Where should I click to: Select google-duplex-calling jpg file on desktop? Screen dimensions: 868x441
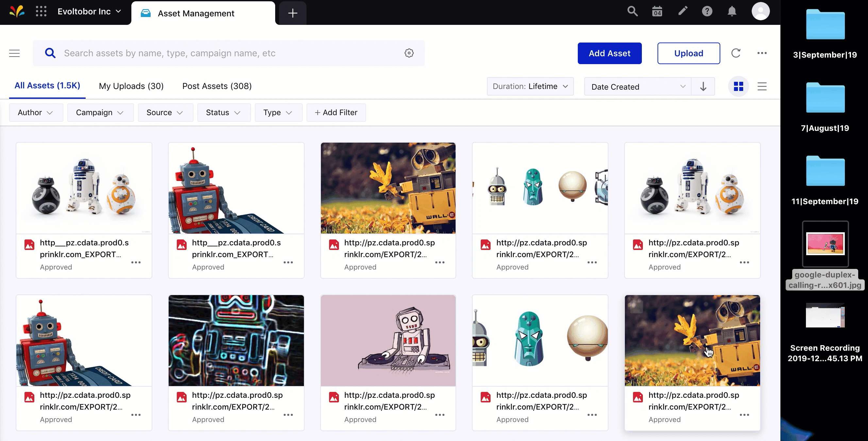825,256
